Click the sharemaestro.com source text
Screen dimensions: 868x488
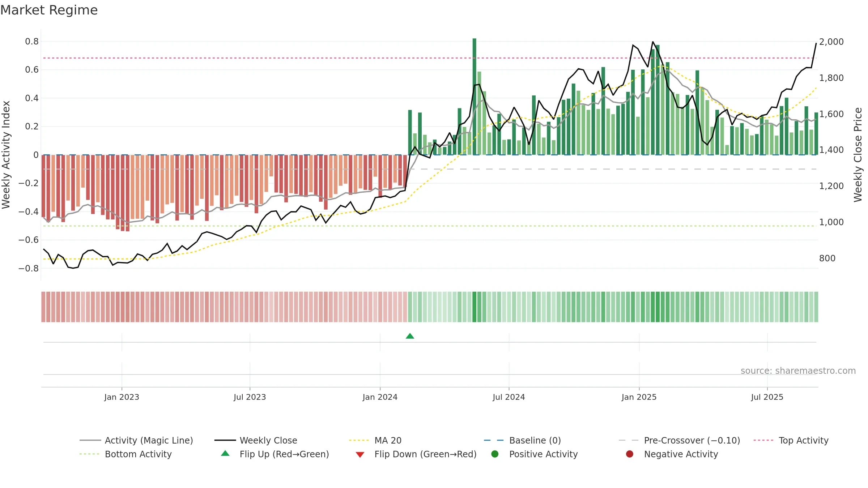(x=798, y=371)
